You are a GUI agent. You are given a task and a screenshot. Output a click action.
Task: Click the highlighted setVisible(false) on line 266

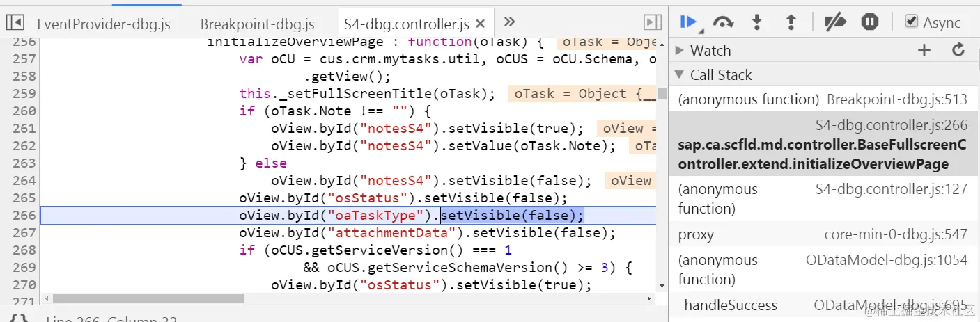coord(512,216)
